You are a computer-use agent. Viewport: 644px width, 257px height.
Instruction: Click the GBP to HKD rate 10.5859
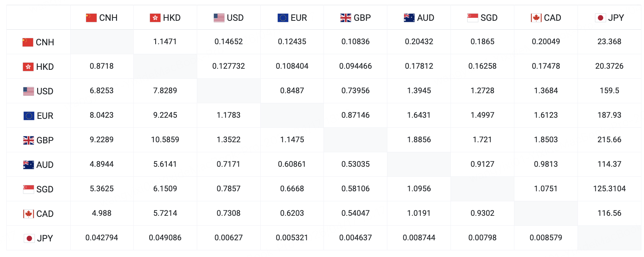(x=165, y=140)
